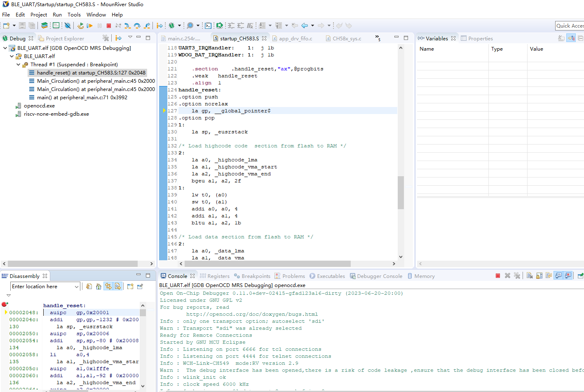Switch to the Properties tab
Image resolution: width=584 pixels, height=392 pixels.
[477, 38]
